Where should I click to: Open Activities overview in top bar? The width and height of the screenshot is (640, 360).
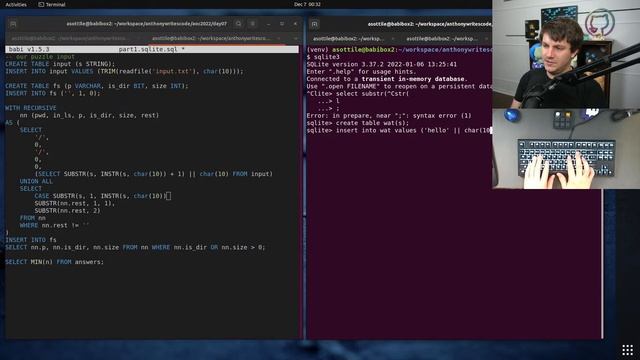click(x=16, y=4)
